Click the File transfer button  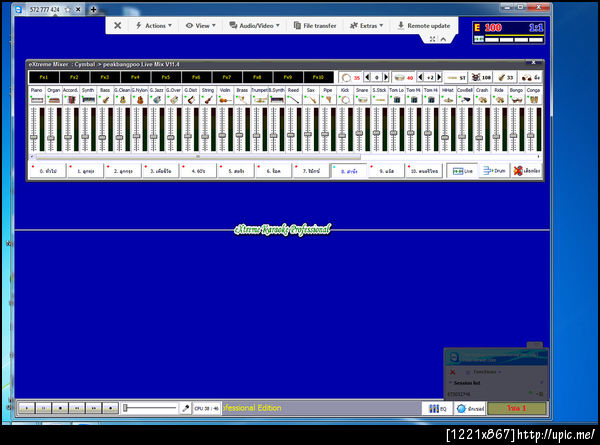(x=315, y=26)
